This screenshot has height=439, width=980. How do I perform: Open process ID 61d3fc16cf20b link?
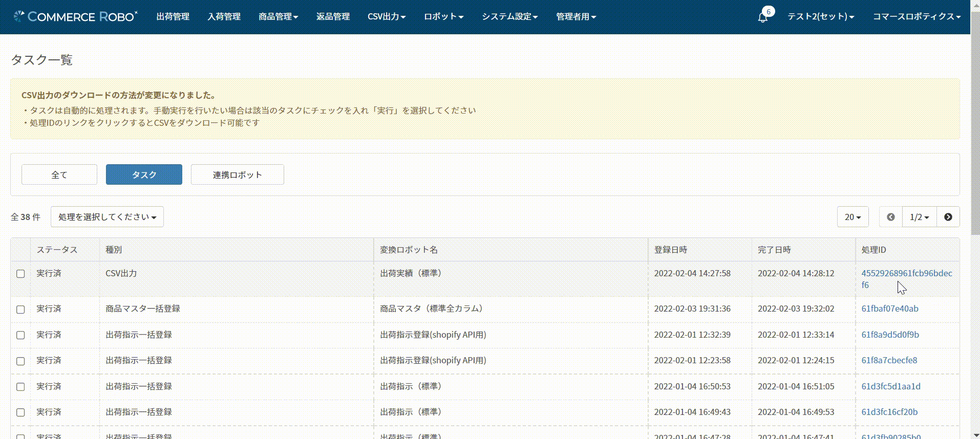point(889,412)
